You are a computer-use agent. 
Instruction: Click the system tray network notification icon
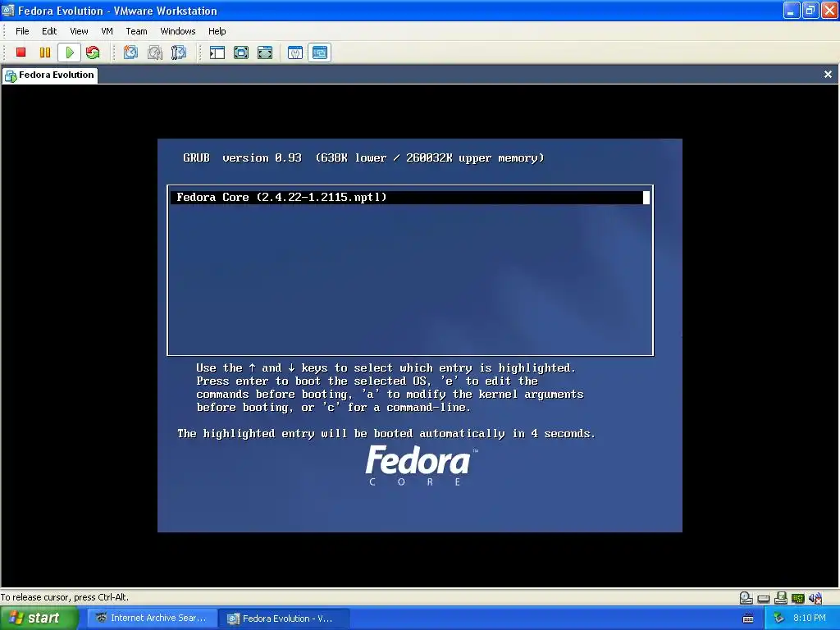click(x=779, y=619)
